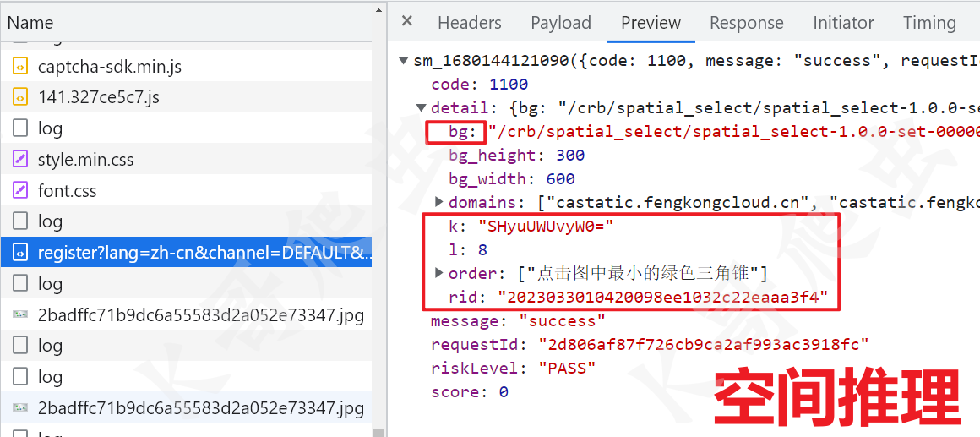Switch to the Headers tab
980x437 pixels.
(470, 23)
